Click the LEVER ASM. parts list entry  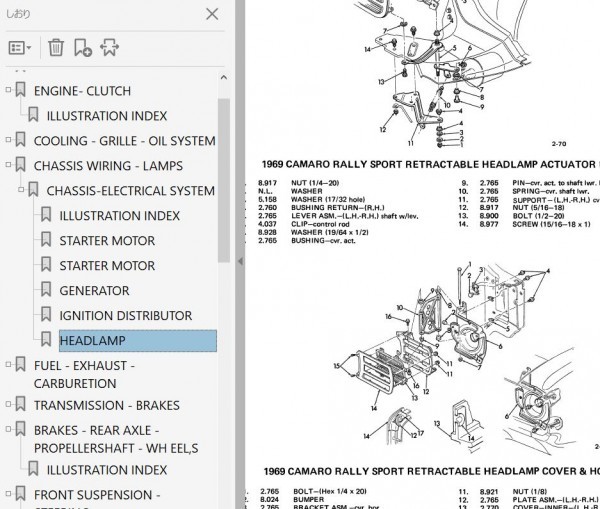click(355, 216)
